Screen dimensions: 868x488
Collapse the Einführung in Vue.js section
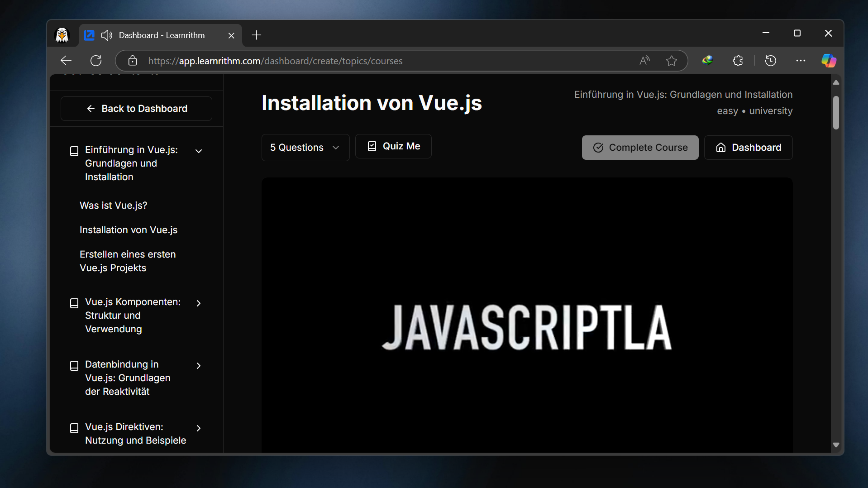click(198, 151)
